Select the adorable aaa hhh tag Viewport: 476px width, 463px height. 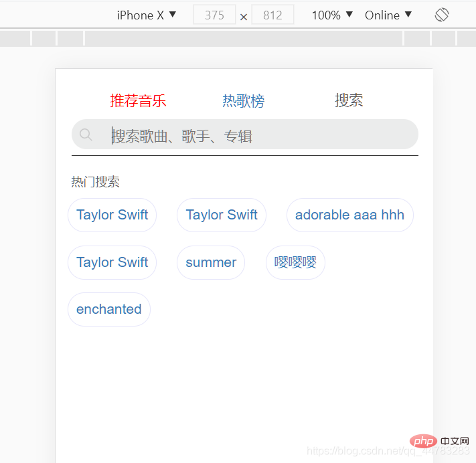(349, 215)
